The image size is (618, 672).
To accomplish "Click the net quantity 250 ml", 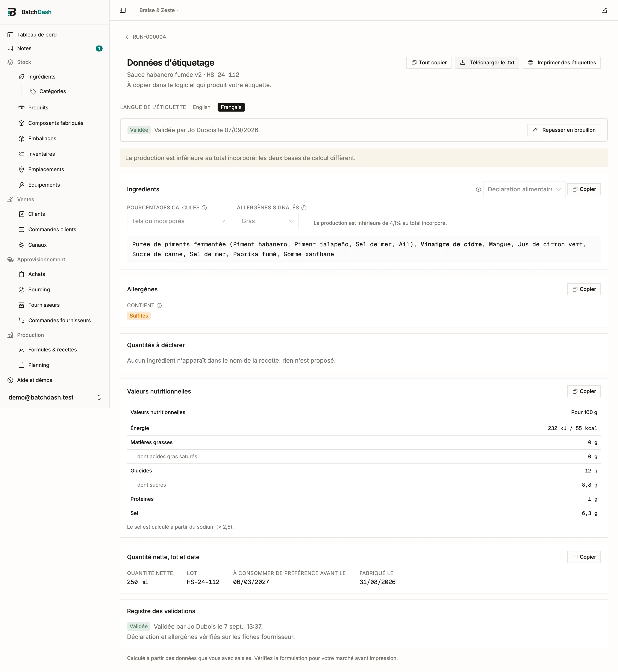I will pyautogui.click(x=138, y=582).
